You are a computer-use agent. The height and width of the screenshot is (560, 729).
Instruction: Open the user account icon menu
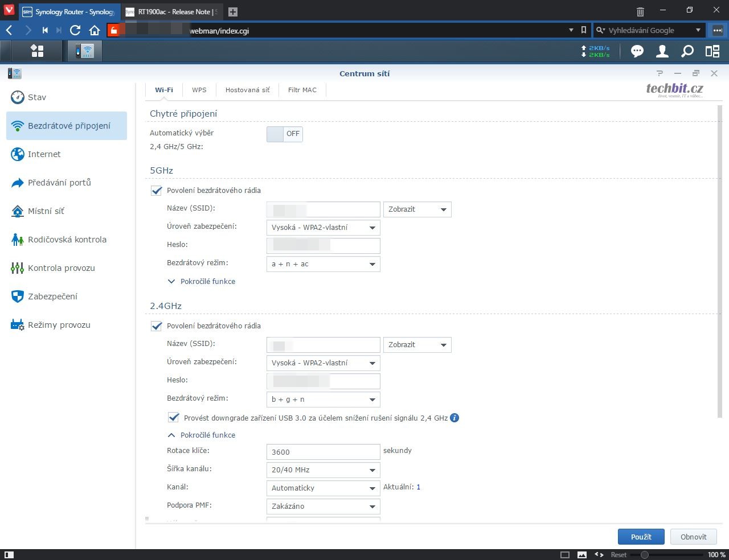pyautogui.click(x=662, y=51)
